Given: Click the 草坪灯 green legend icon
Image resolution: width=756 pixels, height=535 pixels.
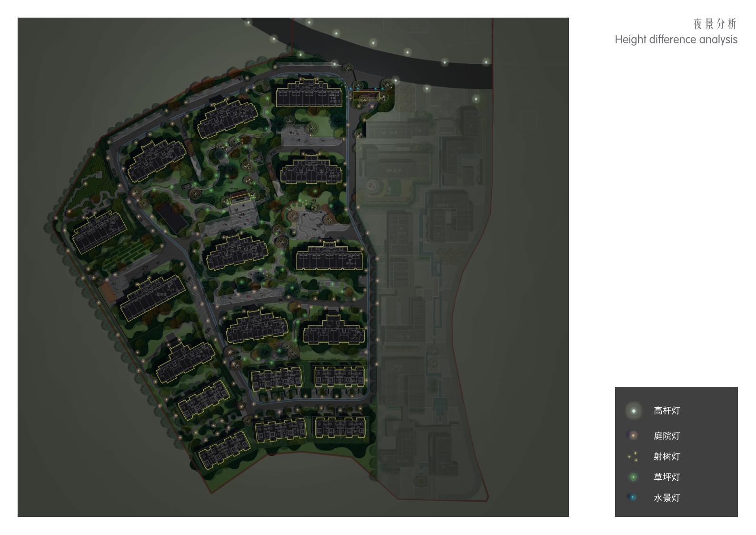Looking at the screenshot, I should 633,477.
